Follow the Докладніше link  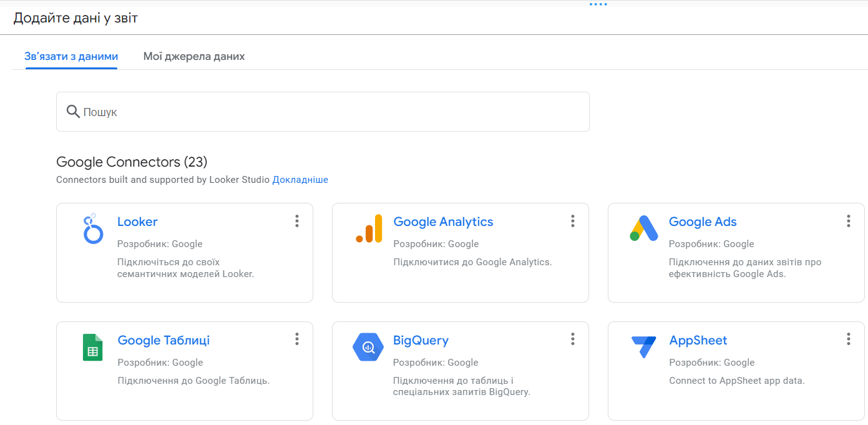point(300,180)
